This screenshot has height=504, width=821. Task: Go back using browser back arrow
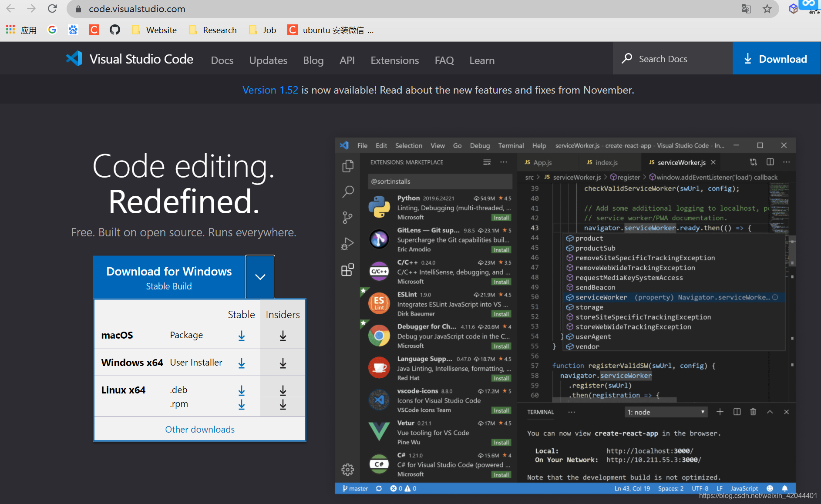[x=10, y=9]
